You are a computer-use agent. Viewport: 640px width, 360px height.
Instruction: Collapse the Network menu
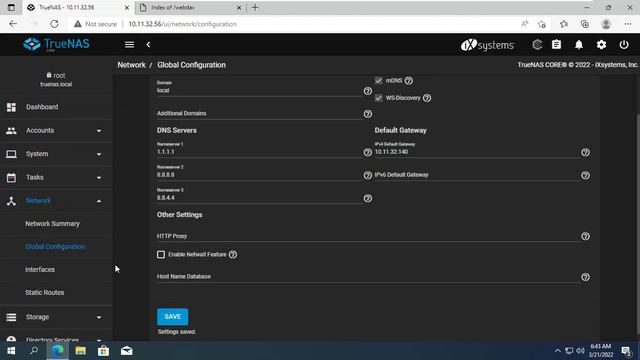pyautogui.click(x=56, y=201)
